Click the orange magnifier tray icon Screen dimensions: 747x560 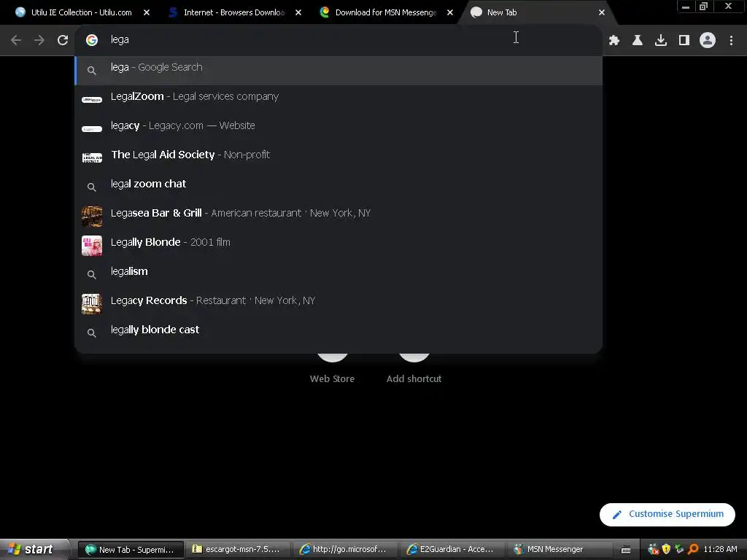pos(693,549)
